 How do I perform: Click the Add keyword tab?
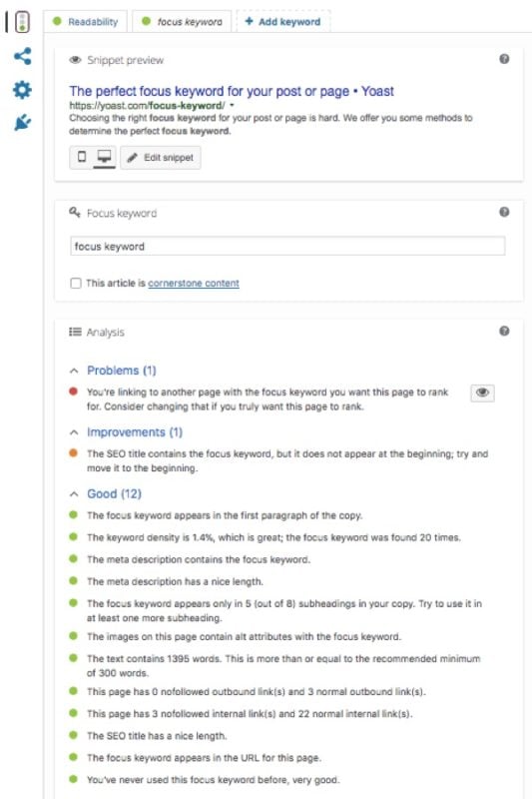tap(283, 22)
